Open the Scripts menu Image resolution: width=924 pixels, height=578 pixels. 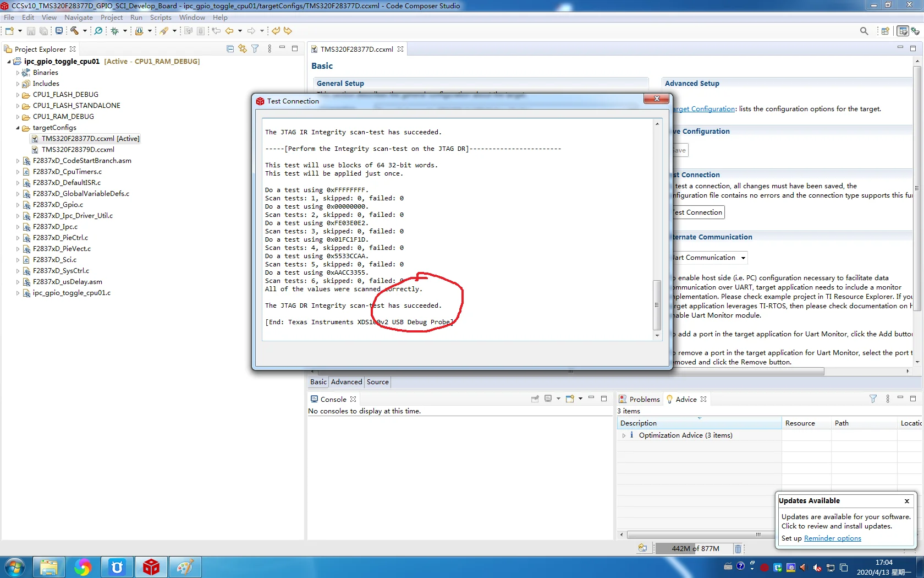coord(161,18)
